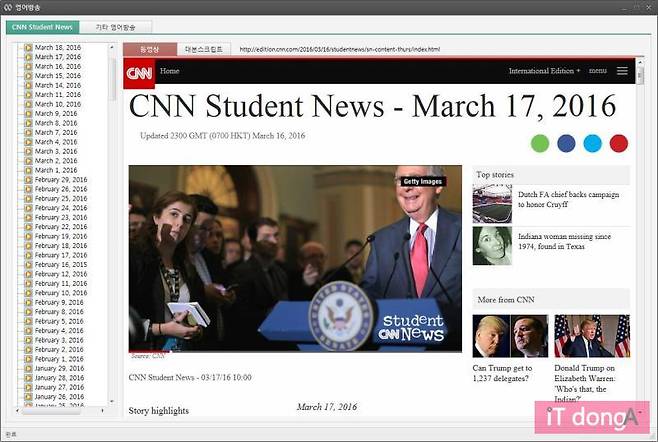The image size is (658, 442).
Task: Select March 3, 2016 in the list
Action: pos(56,151)
